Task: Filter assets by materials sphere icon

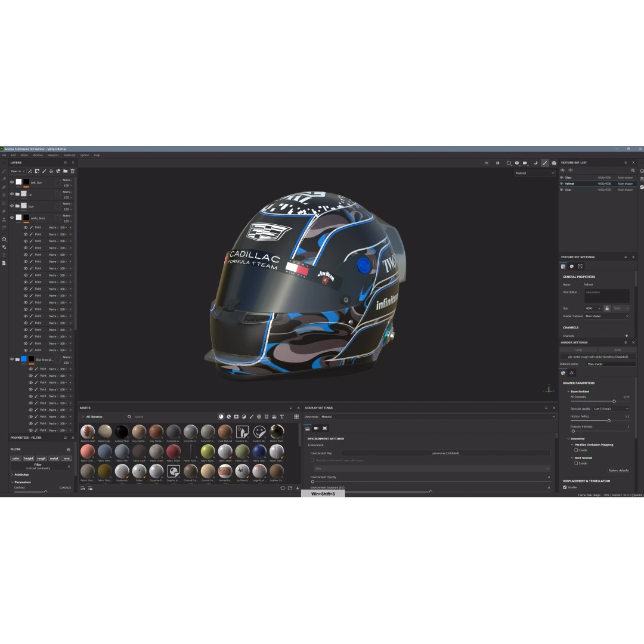Action: click(x=221, y=417)
